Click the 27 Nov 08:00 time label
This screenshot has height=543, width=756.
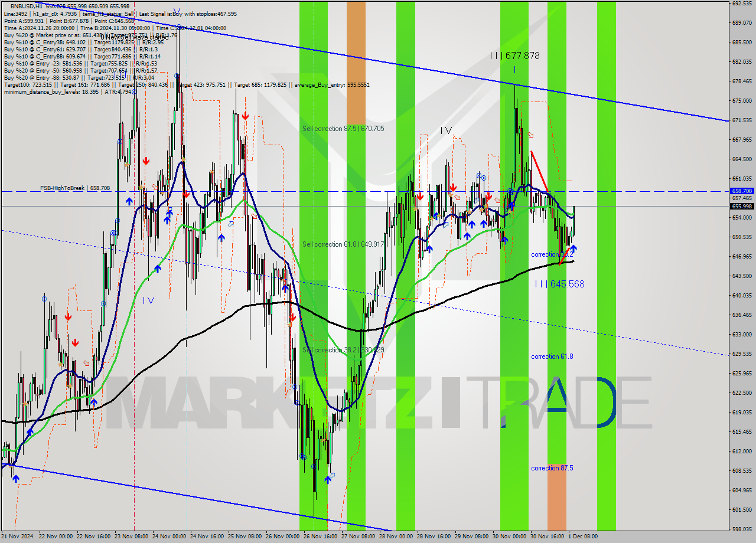359,537
